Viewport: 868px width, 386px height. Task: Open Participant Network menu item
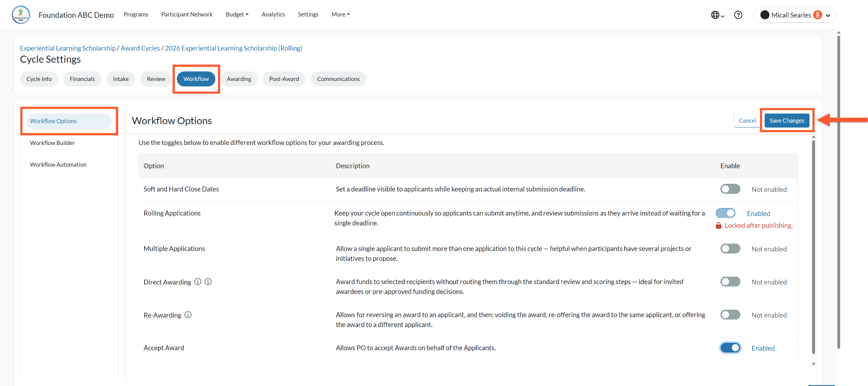click(x=187, y=14)
